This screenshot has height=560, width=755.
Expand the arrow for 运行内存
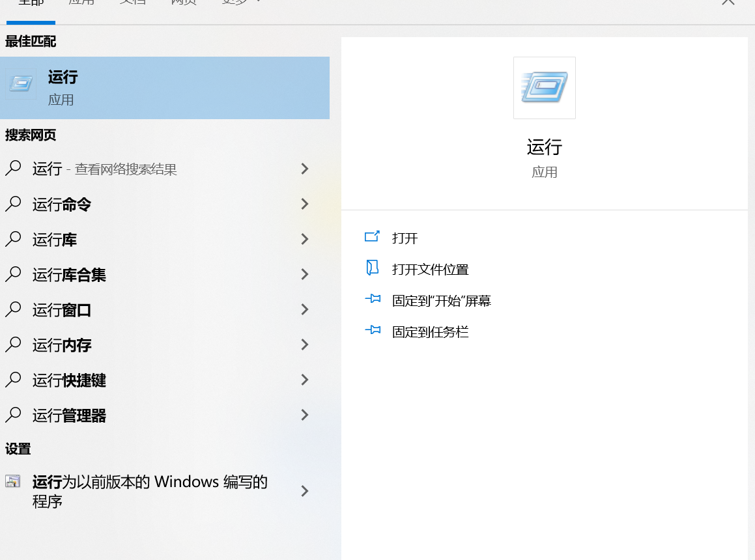(x=304, y=344)
